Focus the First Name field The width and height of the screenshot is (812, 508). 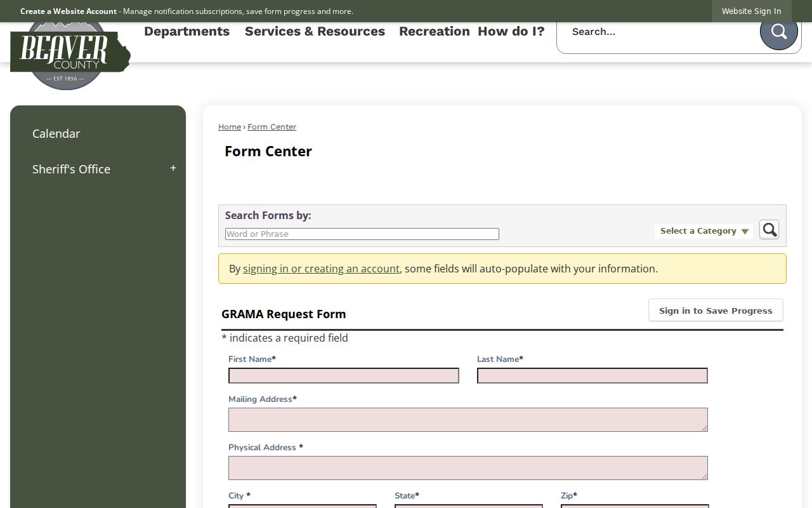pos(344,376)
